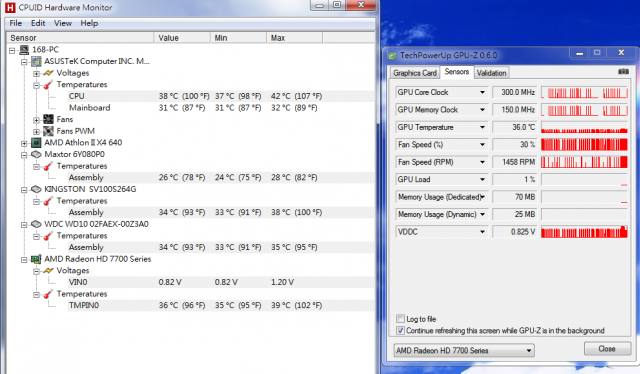This screenshot has height=374, width=640.
Task: Click the VDDC history graph
Action: [584, 232]
